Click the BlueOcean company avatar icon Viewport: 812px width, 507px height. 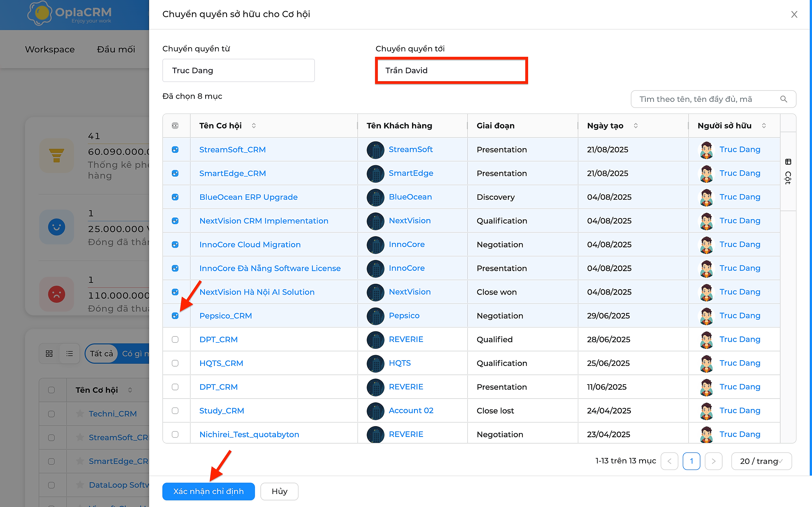point(375,197)
